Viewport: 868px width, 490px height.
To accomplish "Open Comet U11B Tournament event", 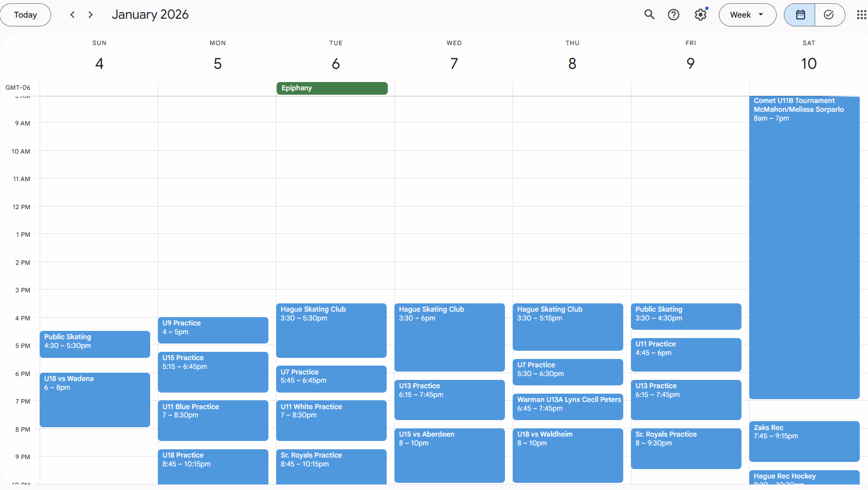I will pyautogui.click(x=804, y=248).
